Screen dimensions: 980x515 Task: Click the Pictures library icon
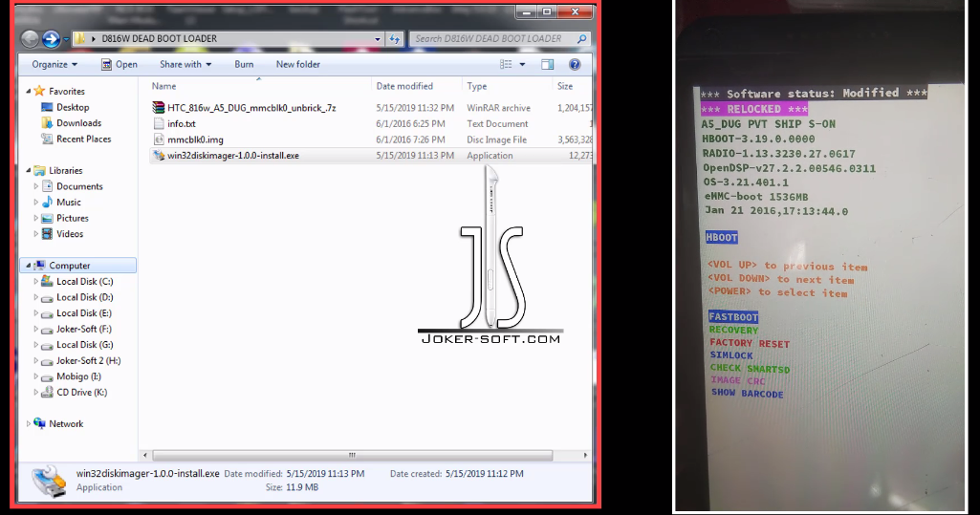click(x=47, y=218)
